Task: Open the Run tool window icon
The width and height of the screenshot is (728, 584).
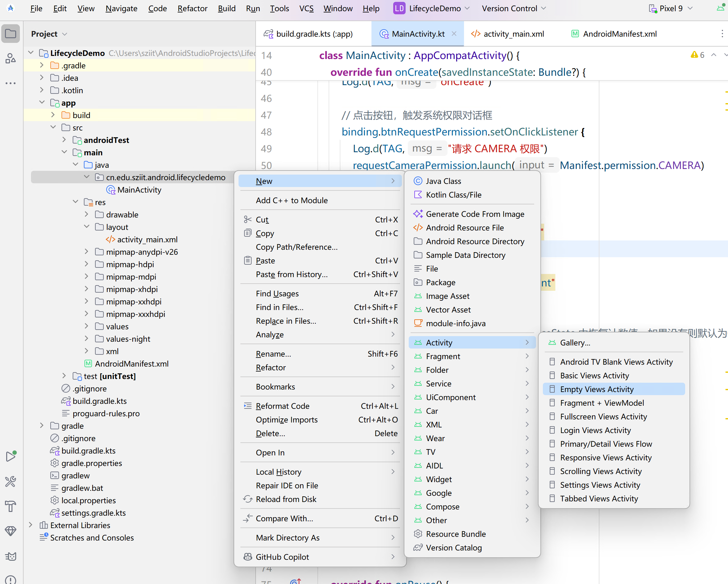Action: 11,456
